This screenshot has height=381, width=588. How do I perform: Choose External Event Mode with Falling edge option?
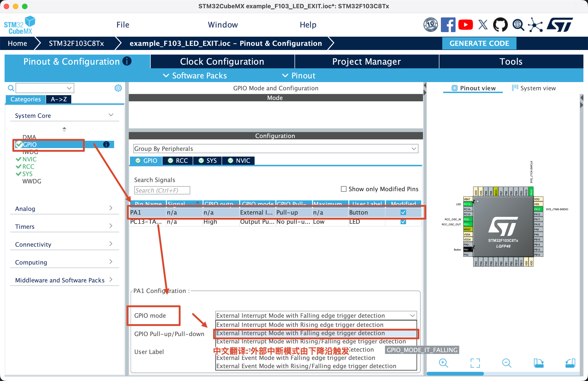tap(316, 358)
